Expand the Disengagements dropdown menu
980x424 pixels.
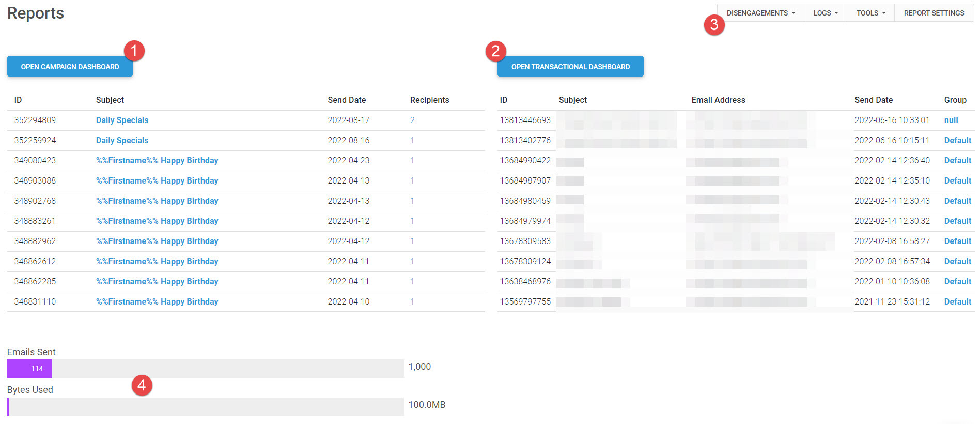point(760,13)
